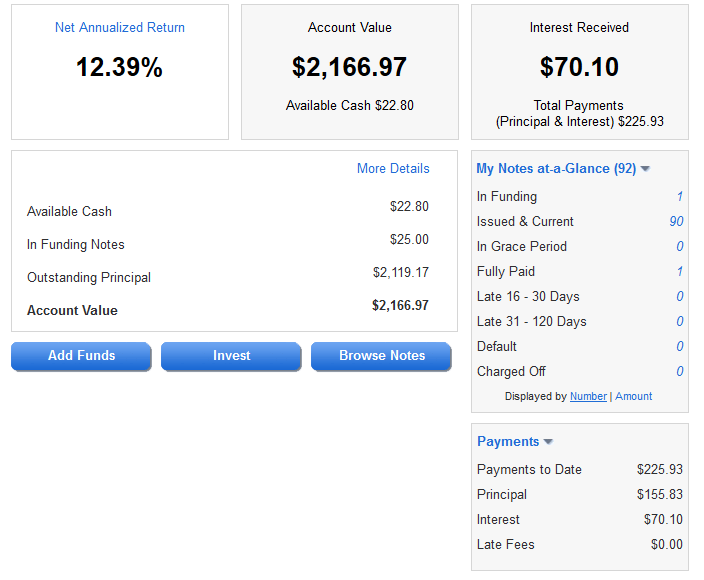The image size is (704, 580).
Task: Switch display to Amount
Action: point(634,397)
